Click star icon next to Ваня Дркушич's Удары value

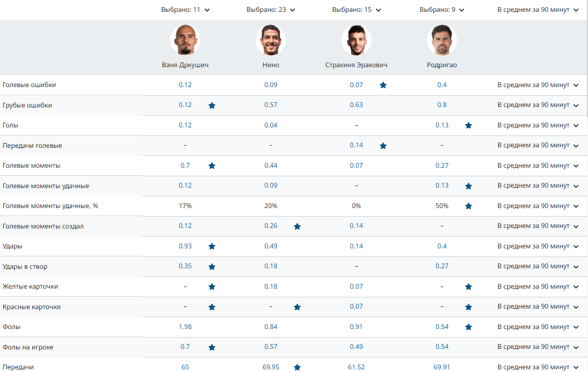[x=212, y=246]
